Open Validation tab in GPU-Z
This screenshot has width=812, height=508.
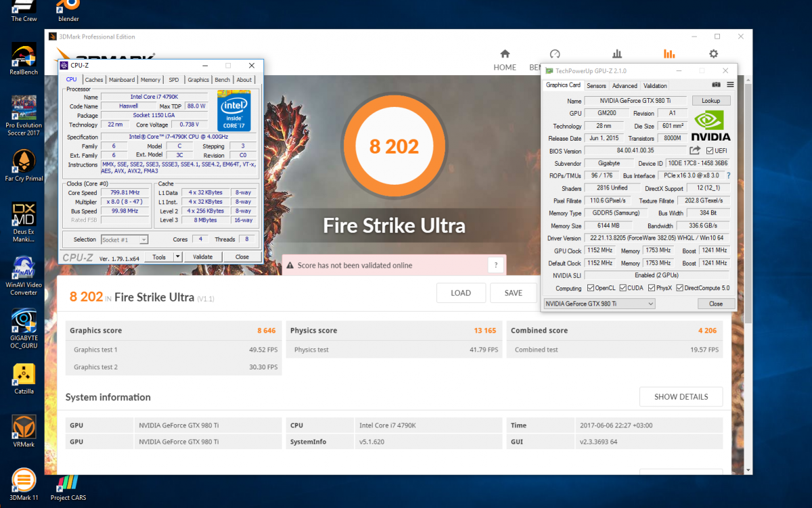[655, 86]
